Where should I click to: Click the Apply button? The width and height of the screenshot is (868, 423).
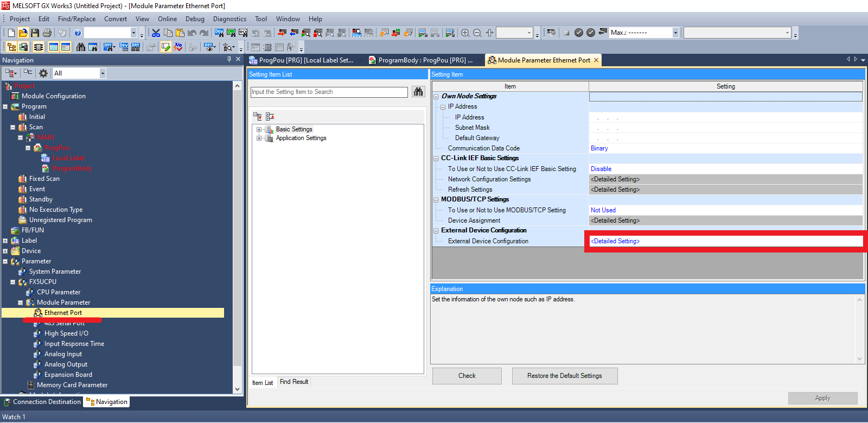point(822,398)
